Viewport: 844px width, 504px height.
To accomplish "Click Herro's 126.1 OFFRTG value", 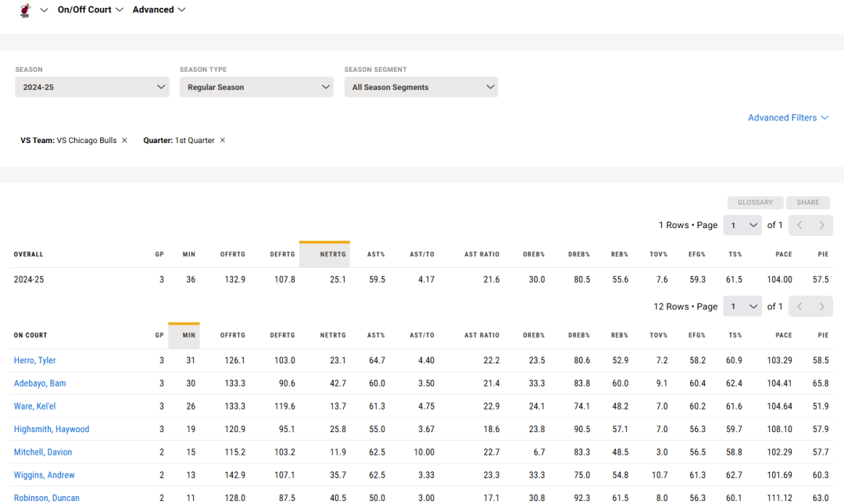I will click(234, 360).
